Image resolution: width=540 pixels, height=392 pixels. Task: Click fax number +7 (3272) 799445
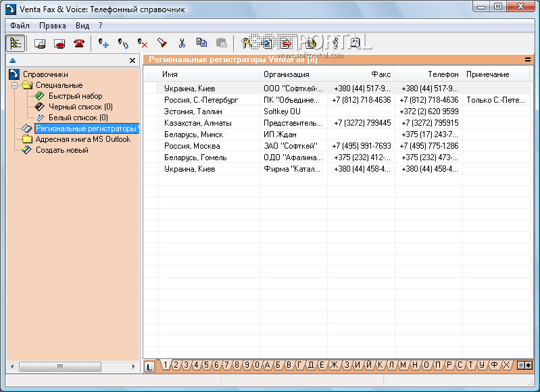point(362,123)
